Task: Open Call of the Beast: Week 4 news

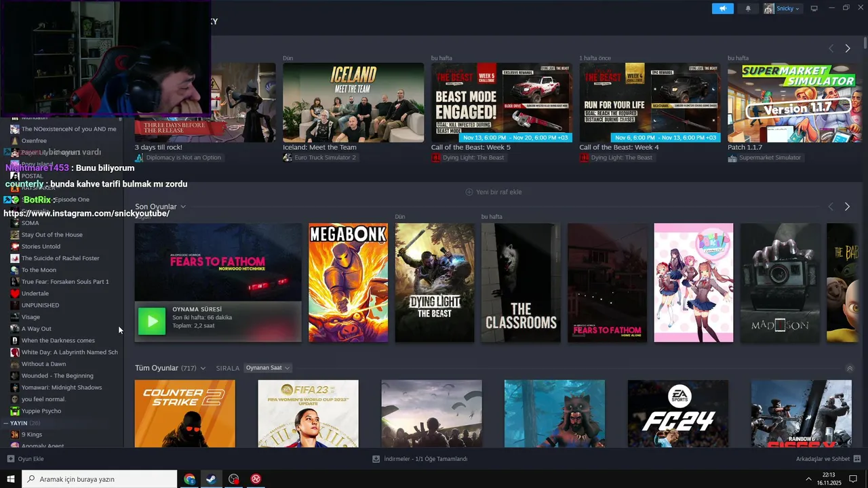Action: 650,102
